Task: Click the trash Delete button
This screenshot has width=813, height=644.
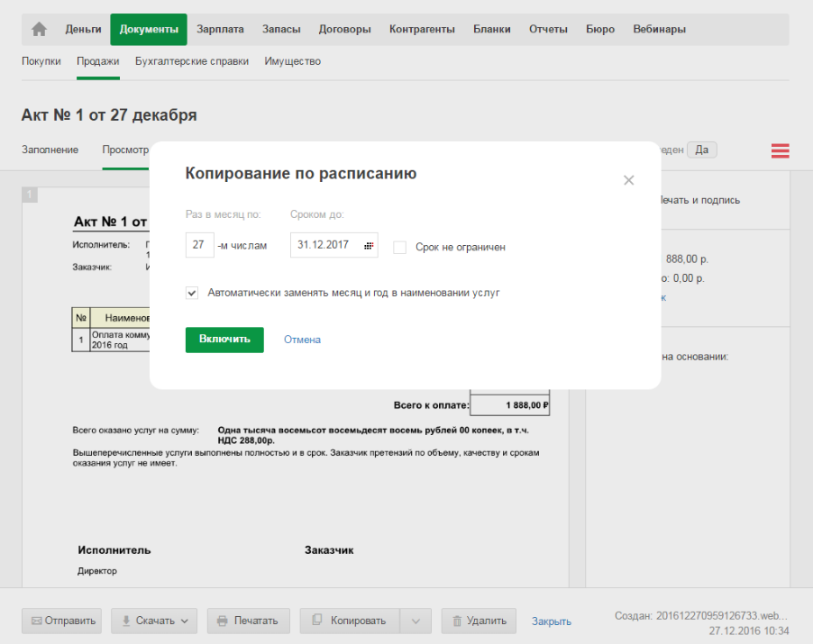Action: 479,621
